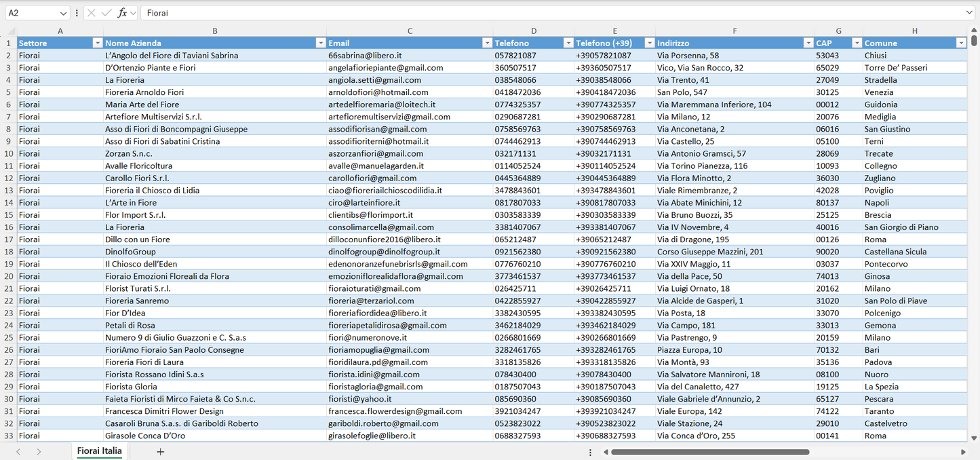Click cell Girasole Conca D'Oro
This screenshot has height=460, width=980.
tap(215, 436)
